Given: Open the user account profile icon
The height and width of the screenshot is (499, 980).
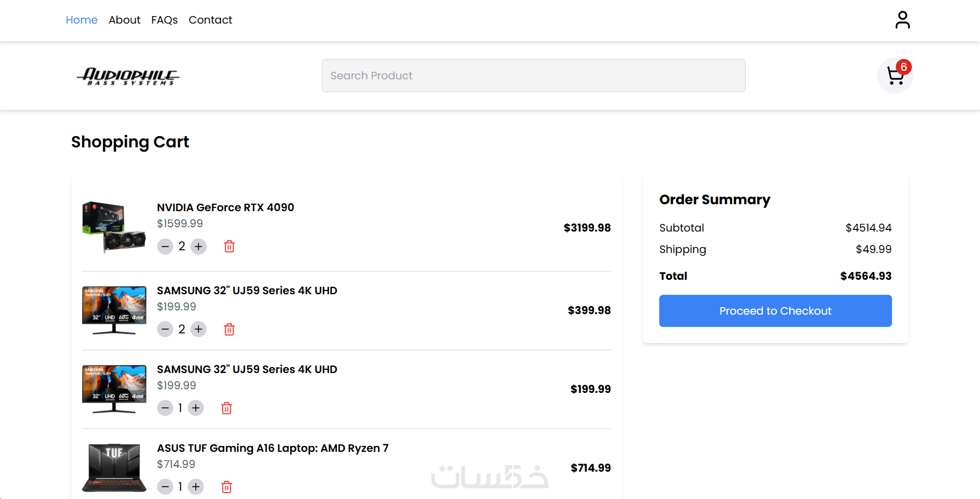Looking at the screenshot, I should tap(902, 20).
